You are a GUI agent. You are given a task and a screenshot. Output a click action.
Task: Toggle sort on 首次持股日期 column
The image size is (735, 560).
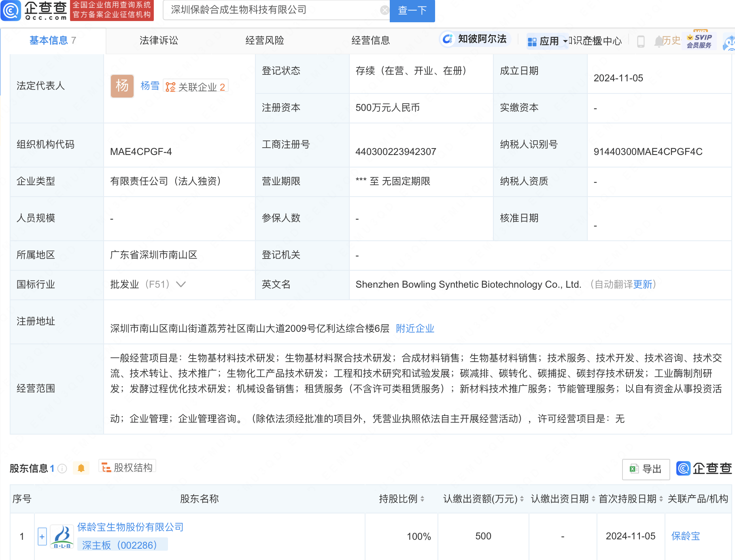(x=661, y=499)
